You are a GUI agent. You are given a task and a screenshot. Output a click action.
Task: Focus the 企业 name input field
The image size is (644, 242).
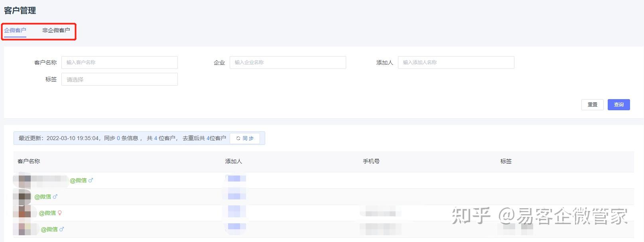(288, 62)
